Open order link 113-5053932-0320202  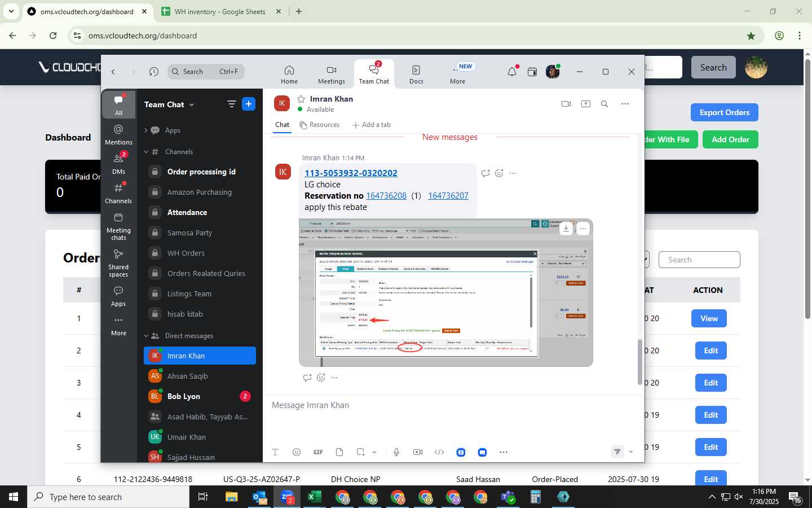tap(351, 173)
